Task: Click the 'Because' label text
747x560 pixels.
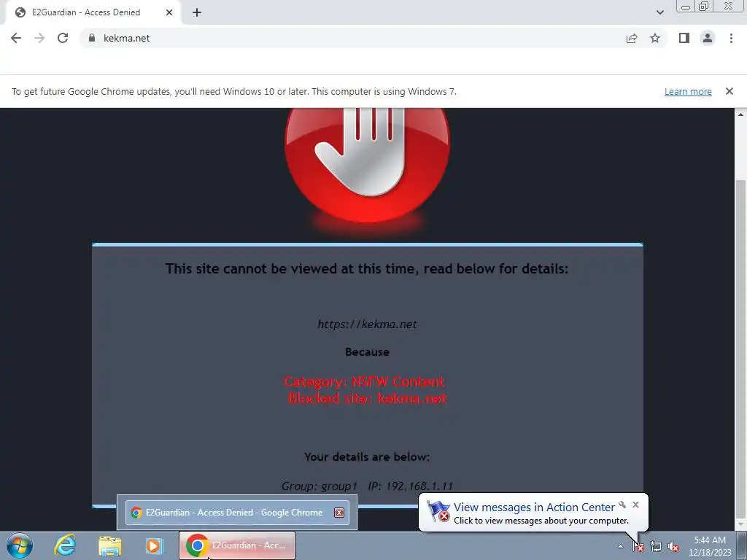Action: pyautogui.click(x=367, y=352)
